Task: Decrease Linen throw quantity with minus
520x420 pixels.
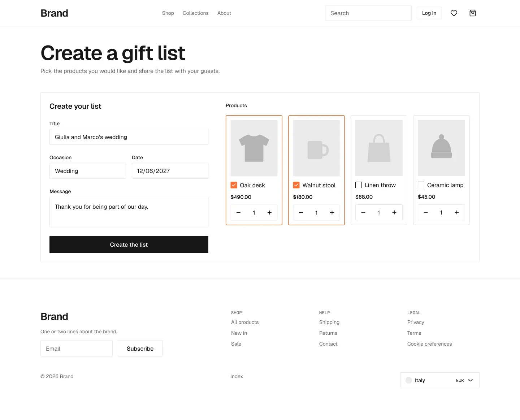Action: (363, 212)
